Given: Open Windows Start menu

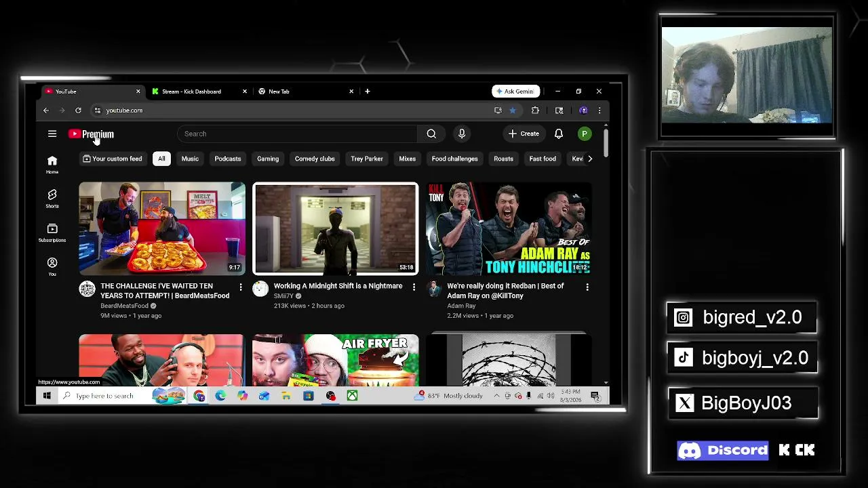Looking at the screenshot, I should (x=47, y=396).
